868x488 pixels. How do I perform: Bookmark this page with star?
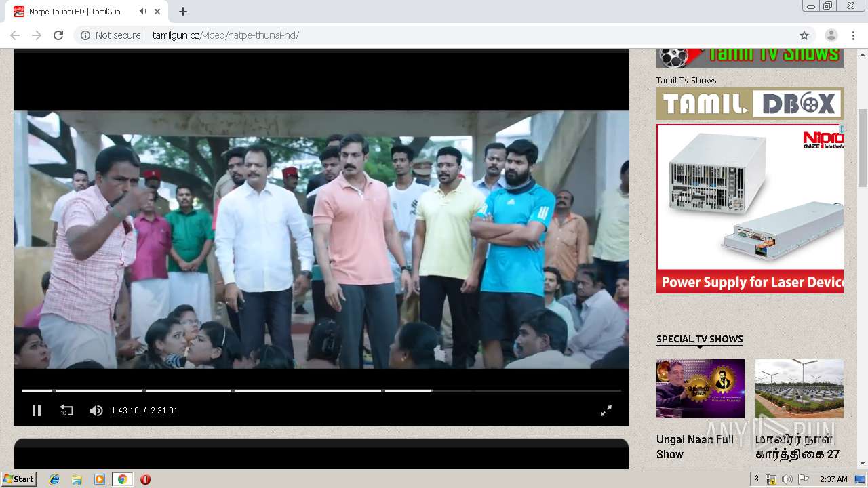(804, 35)
